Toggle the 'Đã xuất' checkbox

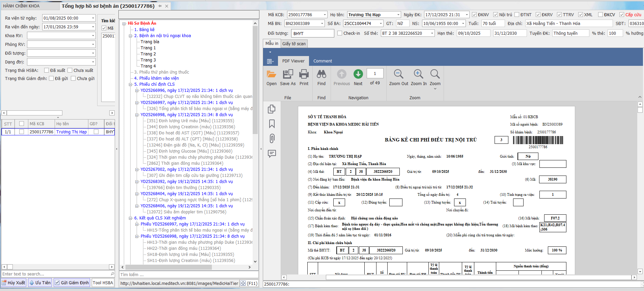[x=47, y=70]
